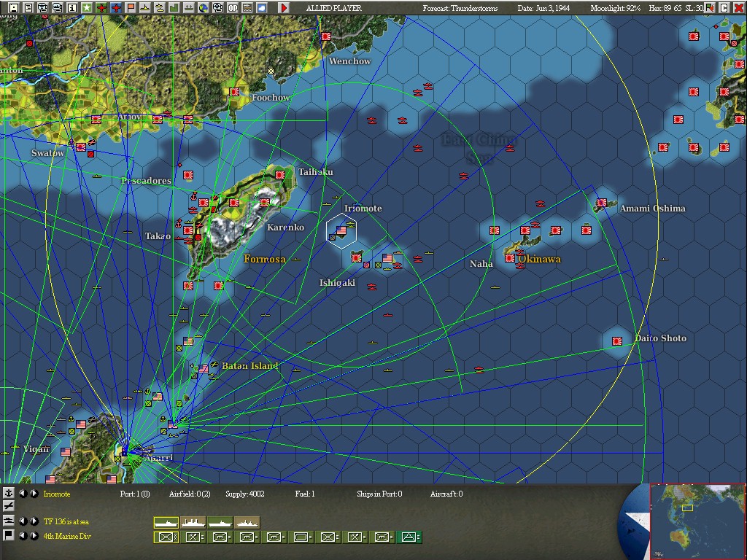This screenshot has height=560, width=747.
Task: Select the Pescadores Japanese base flag
Action: (188, 175)
